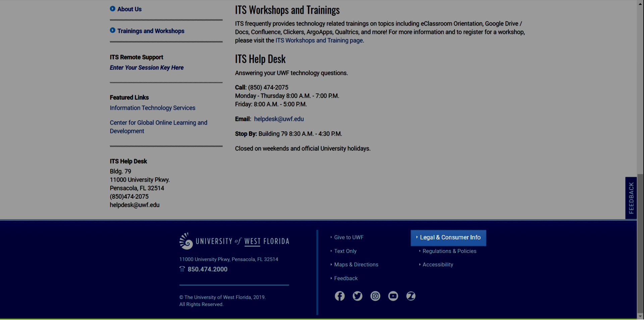This screenshot has width=644, height=320.
Task: Click the helpdesk@uwf.edu email link
Action: 279,119
